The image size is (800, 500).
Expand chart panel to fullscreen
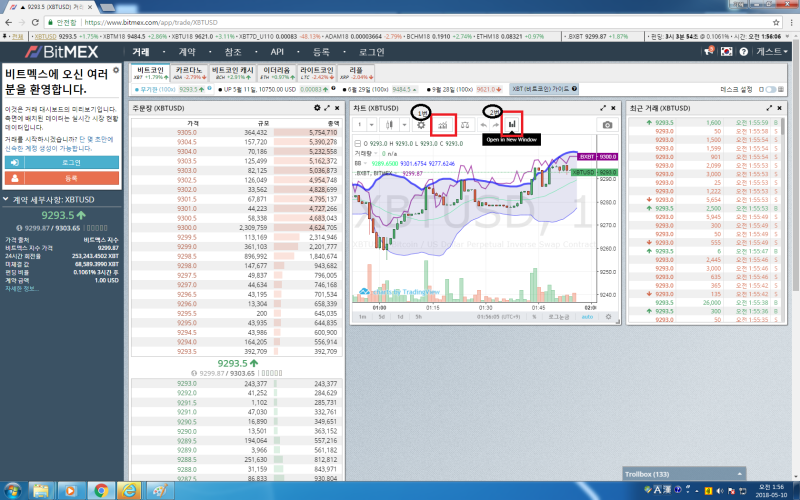point(603,108)
